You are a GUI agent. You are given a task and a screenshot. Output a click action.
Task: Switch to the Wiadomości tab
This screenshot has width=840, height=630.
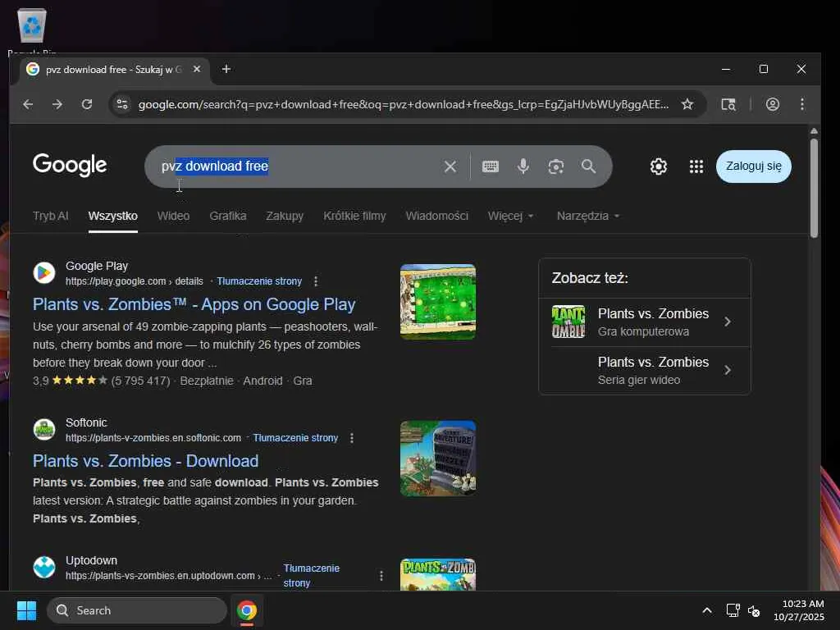(x=436, y=216)
